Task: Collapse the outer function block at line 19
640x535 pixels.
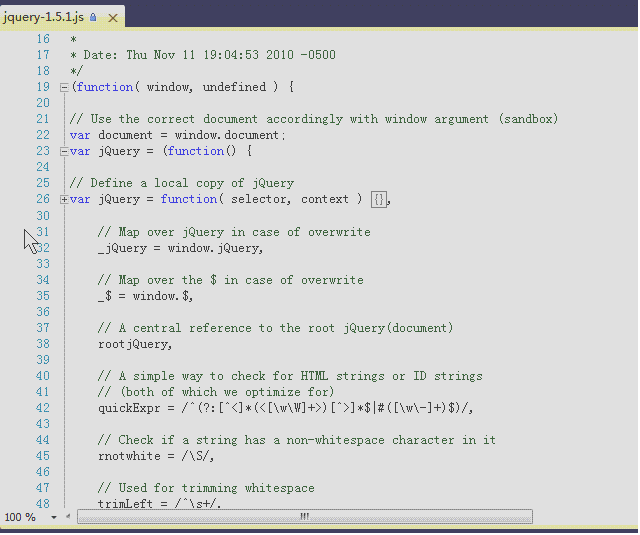Action: point(64,87)
